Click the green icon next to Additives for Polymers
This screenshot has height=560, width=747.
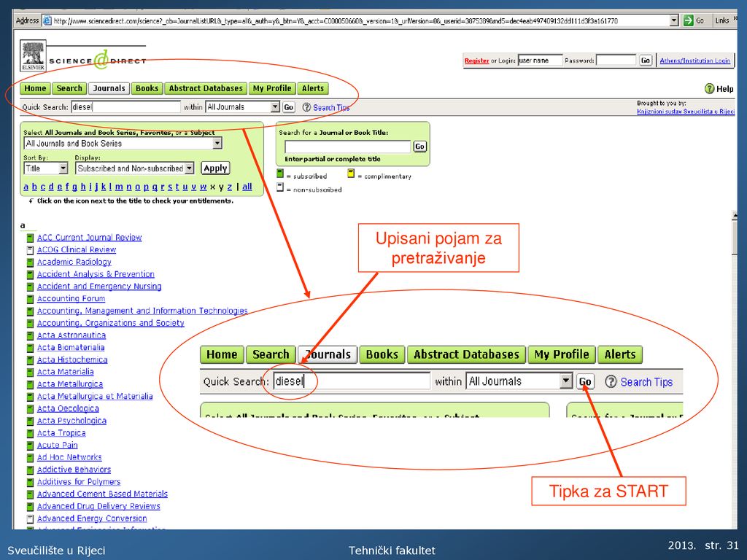pyautogui.click(x=29, y=483)
